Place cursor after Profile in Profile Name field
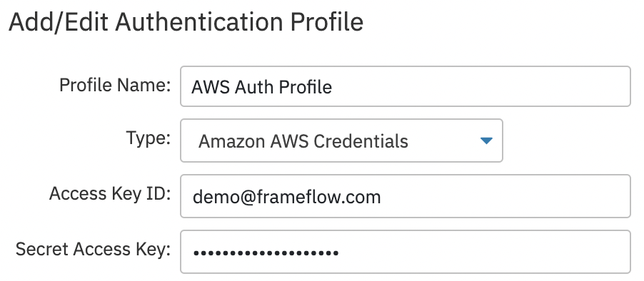644x281 pixels. (333, 87)
